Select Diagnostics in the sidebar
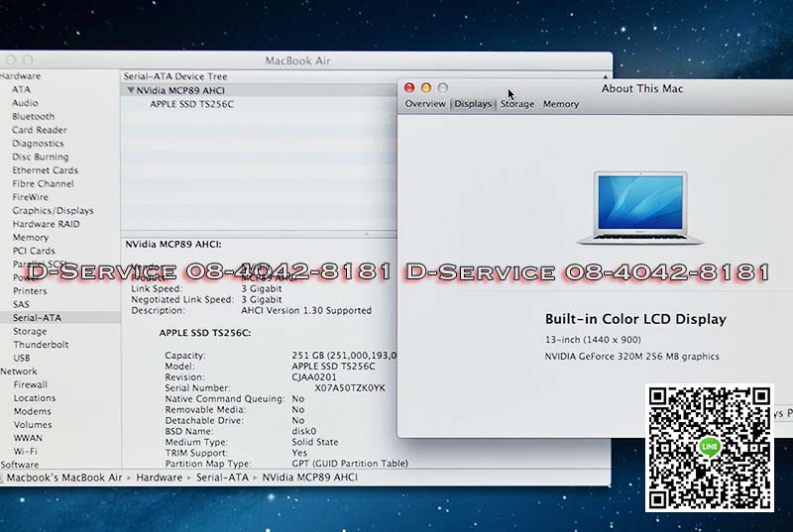The width and height of the screenshot is (793, 532). click(38, 144)
